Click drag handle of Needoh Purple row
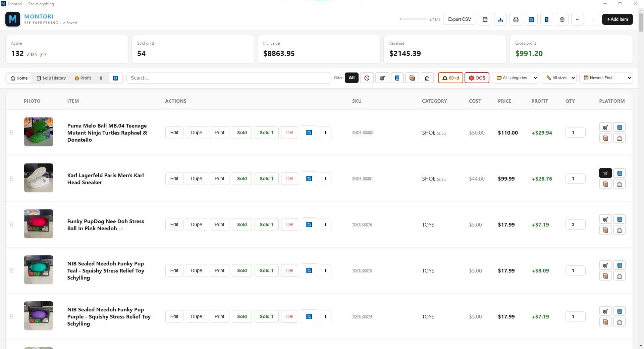644x349 pixels. [11, 316]
